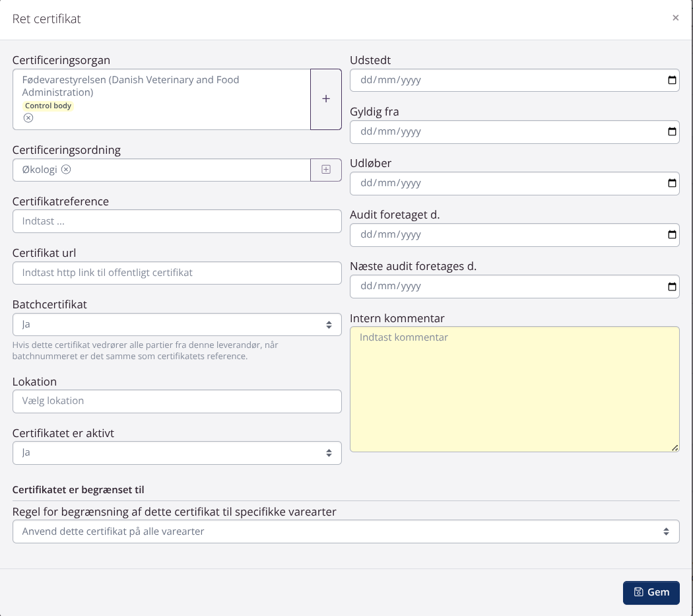
Task: Click the Udstedt date text field
Action: [462, 81]
